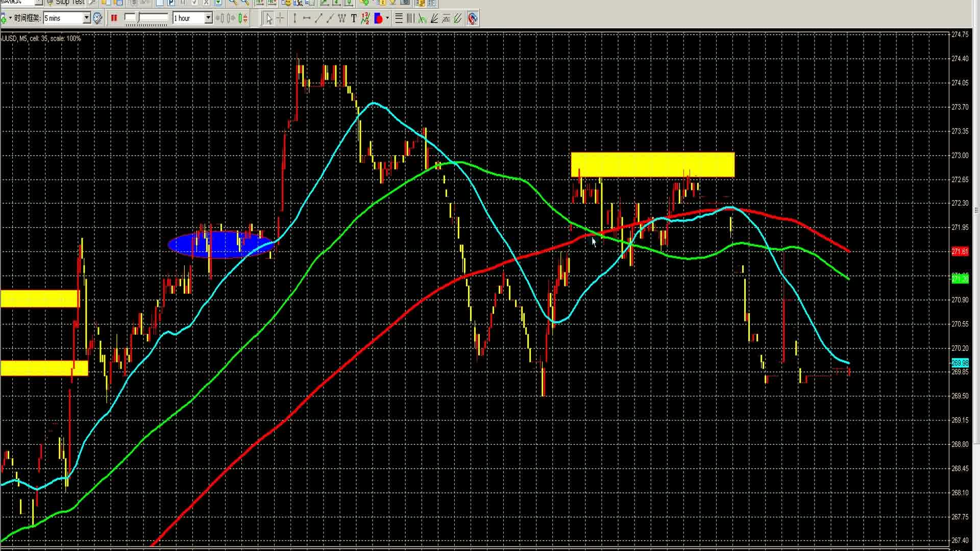Select the horizontal line tool
The height and width of the screenshot is (551, 980).
click(306, 19)
